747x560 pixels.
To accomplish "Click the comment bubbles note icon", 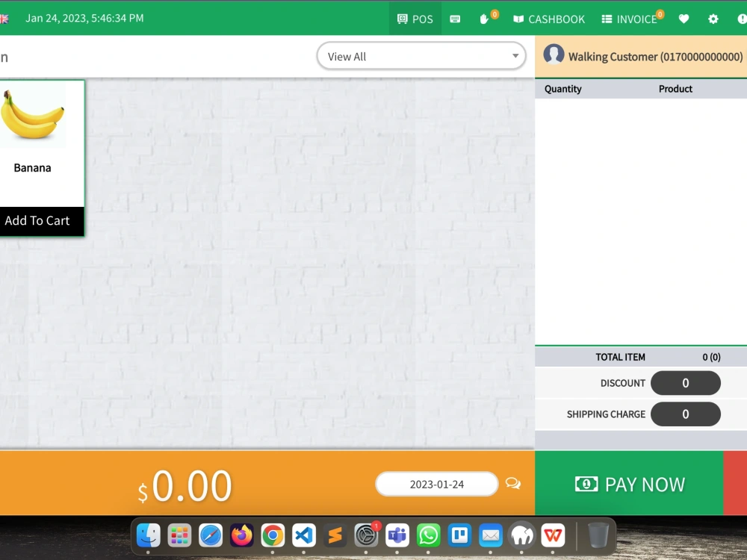I will (x=513, y=483).
